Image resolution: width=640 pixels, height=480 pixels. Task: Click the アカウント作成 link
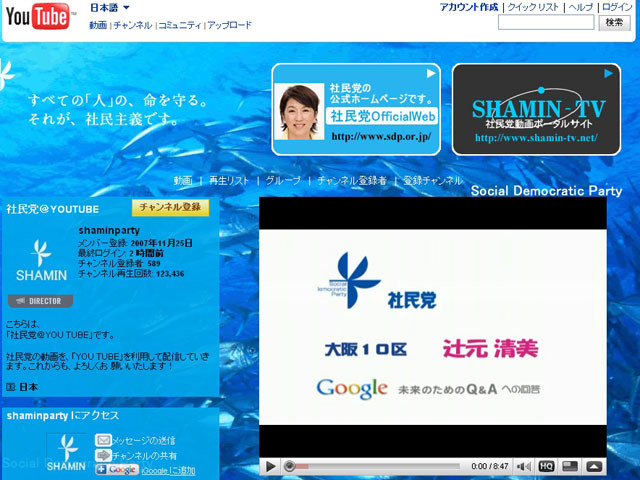pos(469,7)
